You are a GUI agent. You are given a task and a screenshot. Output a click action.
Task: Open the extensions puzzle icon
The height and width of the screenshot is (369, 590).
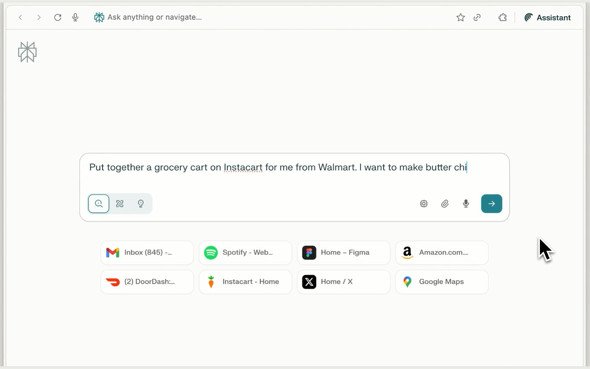point(502,17)
